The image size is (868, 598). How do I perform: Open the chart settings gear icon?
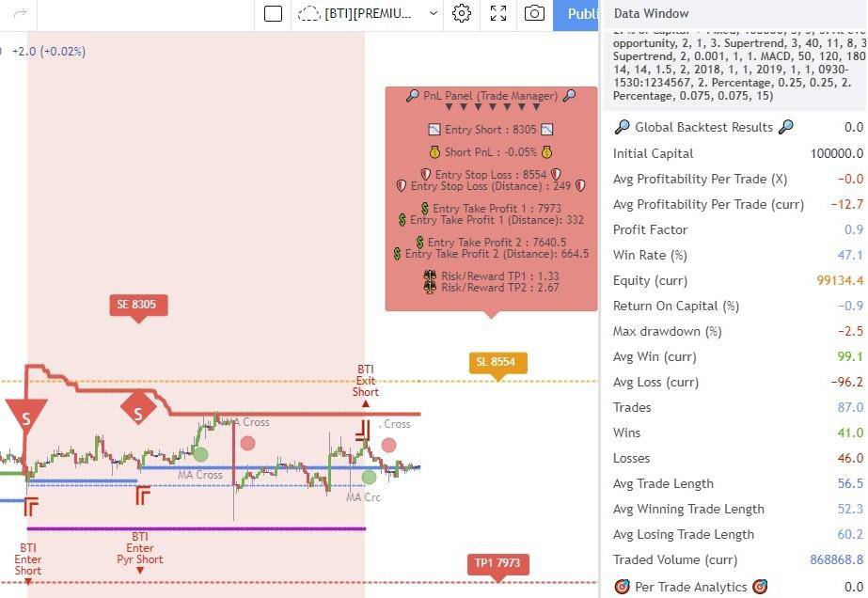(461, 13)
